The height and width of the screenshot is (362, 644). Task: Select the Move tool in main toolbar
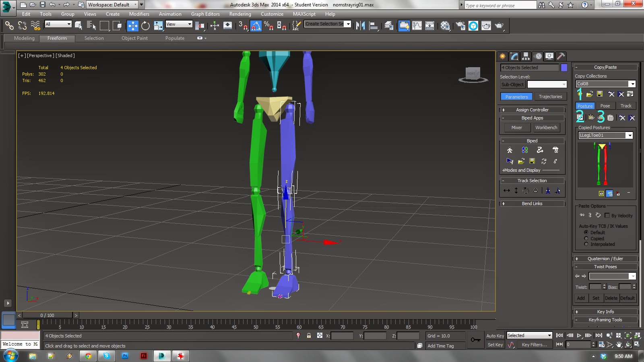(132, 26)
